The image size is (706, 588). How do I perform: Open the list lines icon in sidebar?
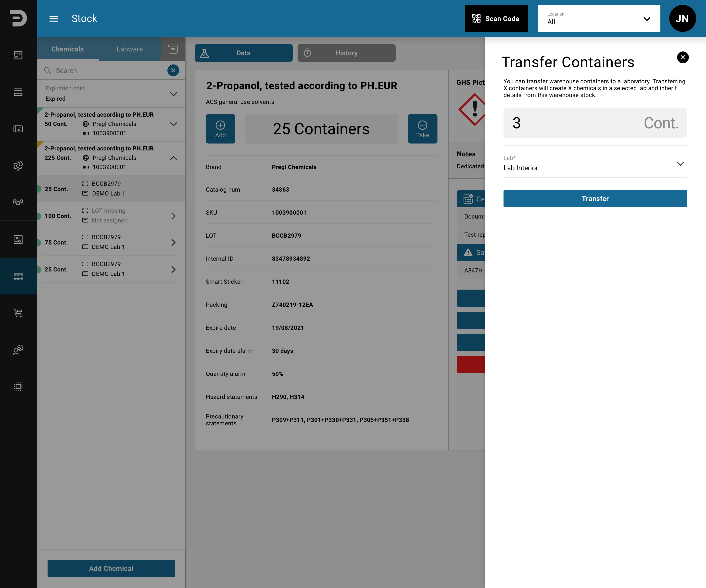(x=18, y=92)
